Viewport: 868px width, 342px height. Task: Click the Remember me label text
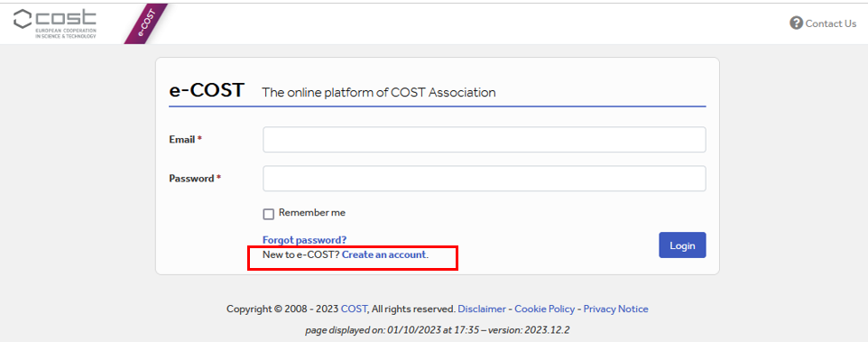click(311, 212)
